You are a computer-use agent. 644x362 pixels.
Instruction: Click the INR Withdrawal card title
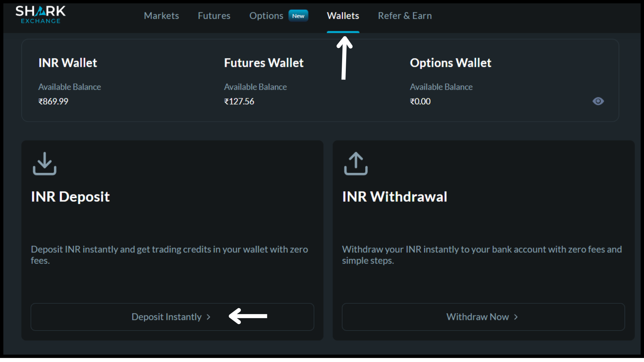click(394, 197)
